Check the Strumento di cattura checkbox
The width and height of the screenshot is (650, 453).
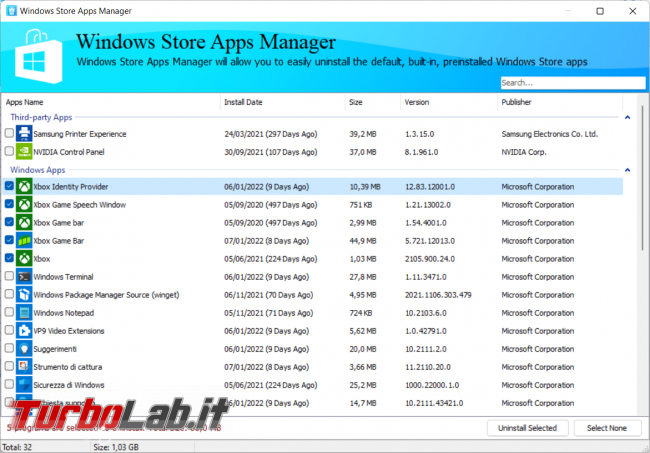9,366
